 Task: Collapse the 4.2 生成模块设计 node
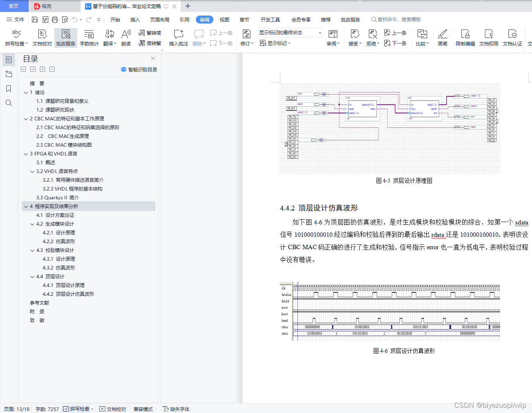[32, 224]
